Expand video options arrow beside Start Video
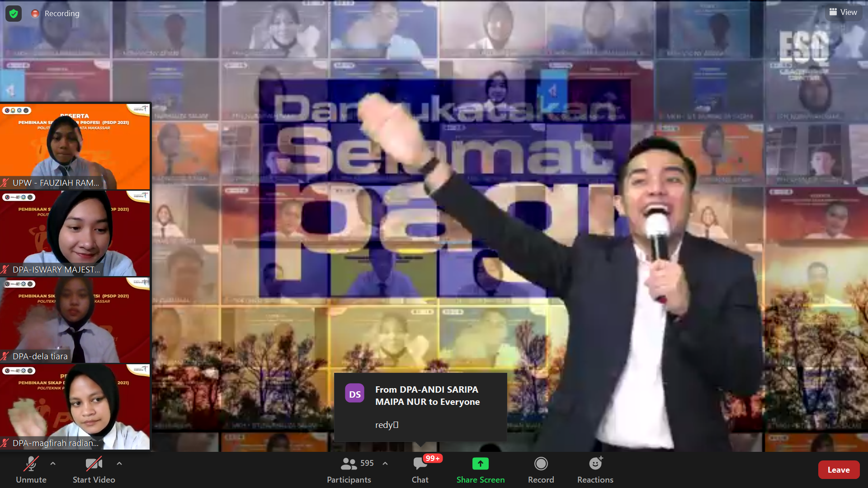 click(119, 463)
